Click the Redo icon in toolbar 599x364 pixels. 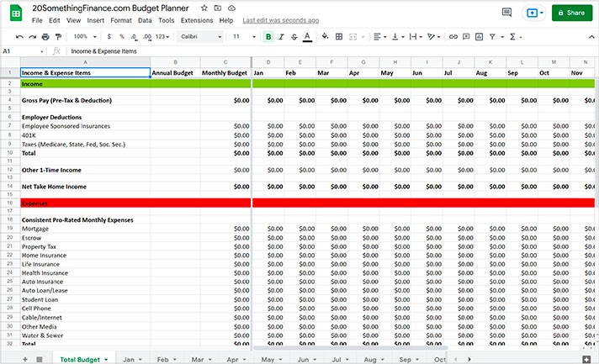coord(33,37)
